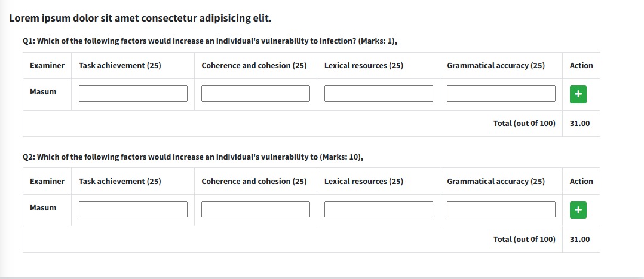Focus Q2 Grammatical accuracy input field
The width and height of the screenshot is (644, 279).
click(501, 210)
